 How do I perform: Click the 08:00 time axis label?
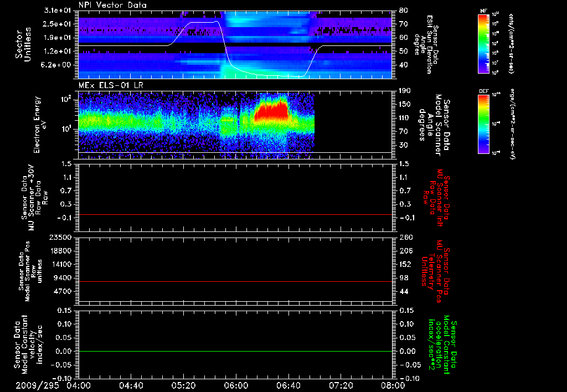click(x=393, y=385)
